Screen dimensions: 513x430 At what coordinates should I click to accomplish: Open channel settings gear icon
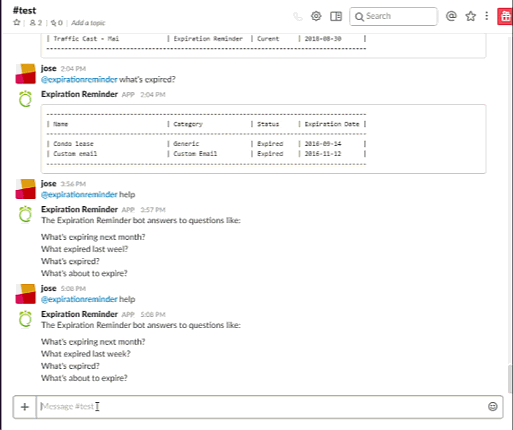[316, 16]
